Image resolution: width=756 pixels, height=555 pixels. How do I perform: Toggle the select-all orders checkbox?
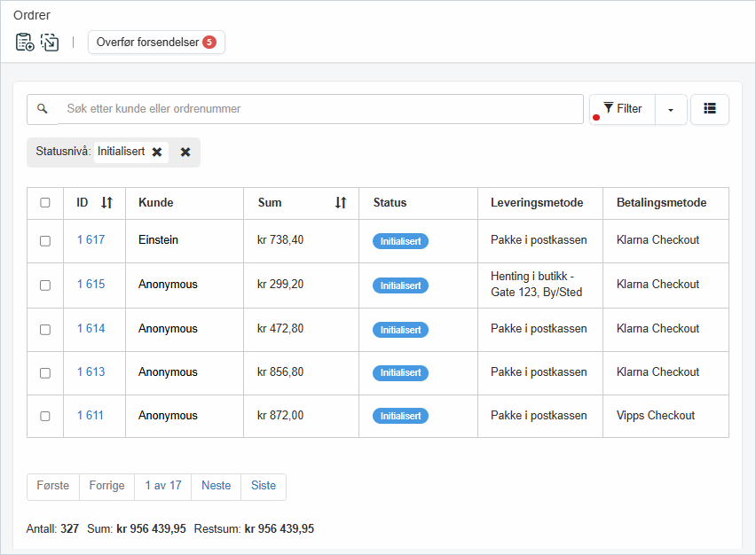45,203
